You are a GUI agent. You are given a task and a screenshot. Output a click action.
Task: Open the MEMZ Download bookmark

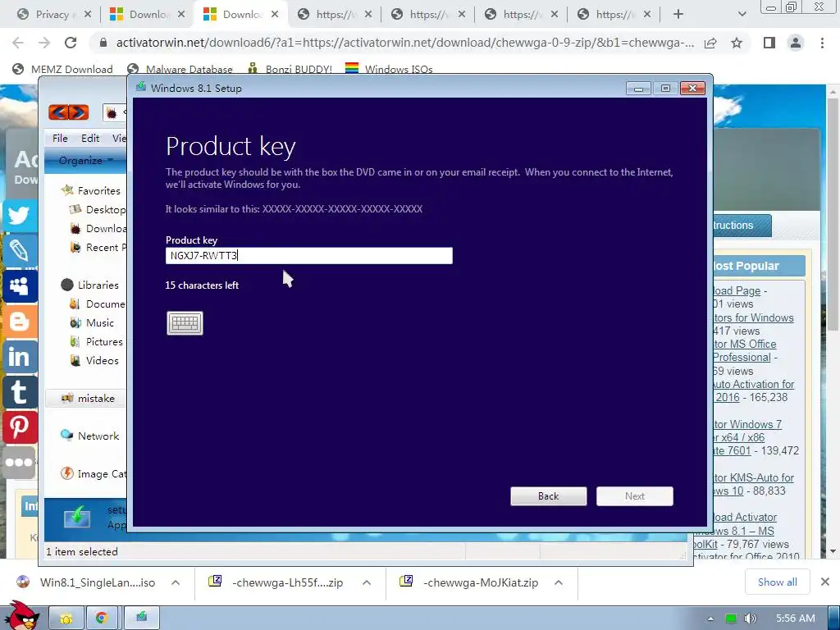pos(62,69)
